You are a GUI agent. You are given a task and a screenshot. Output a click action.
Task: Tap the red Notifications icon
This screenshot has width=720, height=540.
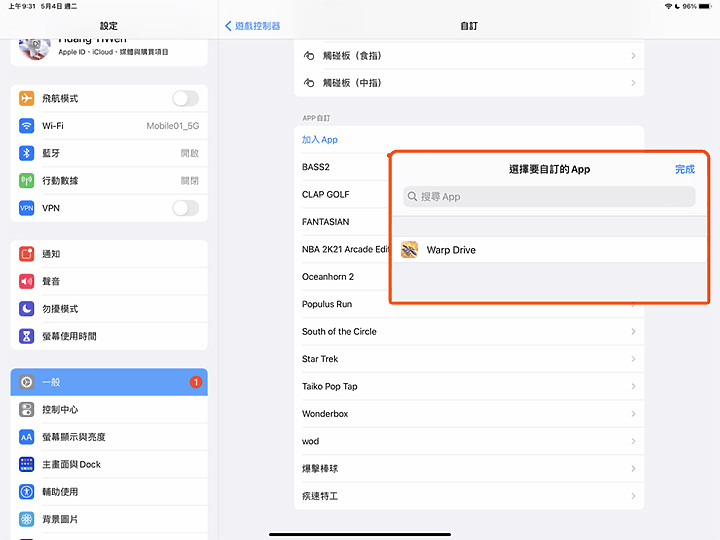[x=26, y=254]
